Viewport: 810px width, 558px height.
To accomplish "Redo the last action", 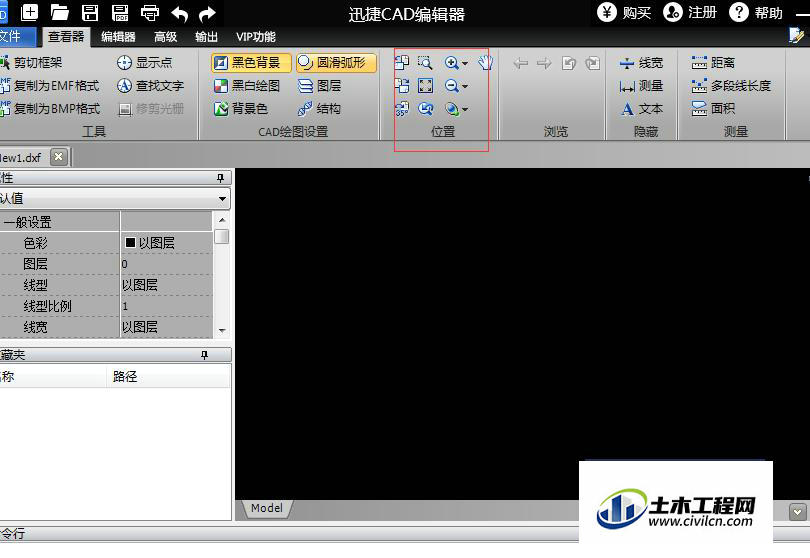I will coord(207,13).
